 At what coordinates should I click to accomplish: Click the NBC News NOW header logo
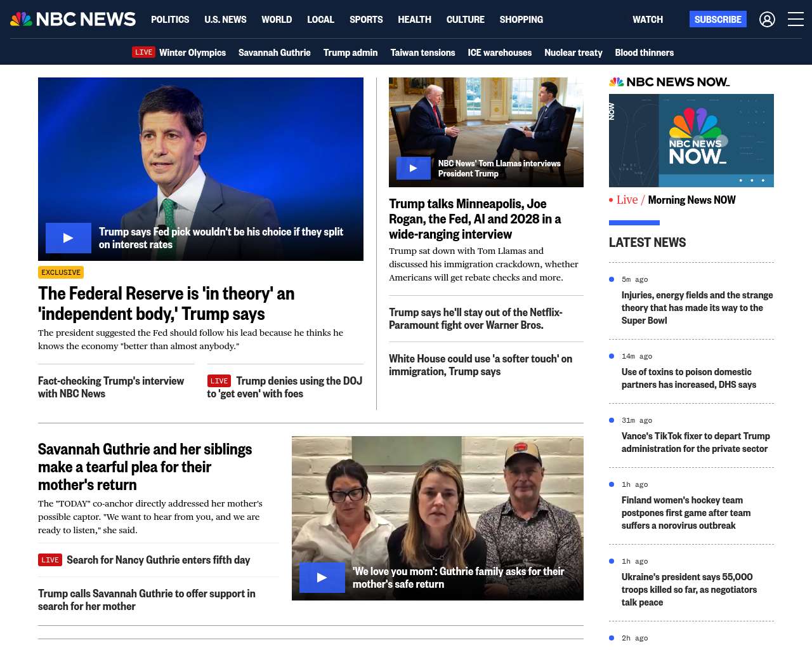pos(669,82)
